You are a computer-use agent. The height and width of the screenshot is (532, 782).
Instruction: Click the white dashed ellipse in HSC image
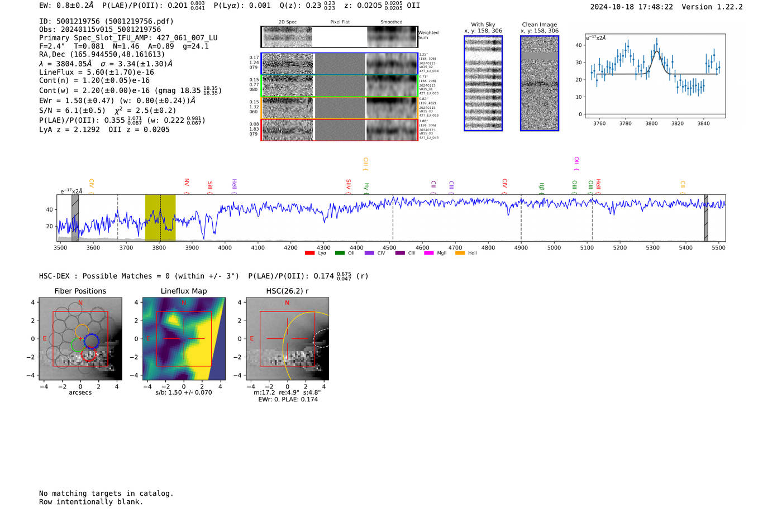point(321,338)
